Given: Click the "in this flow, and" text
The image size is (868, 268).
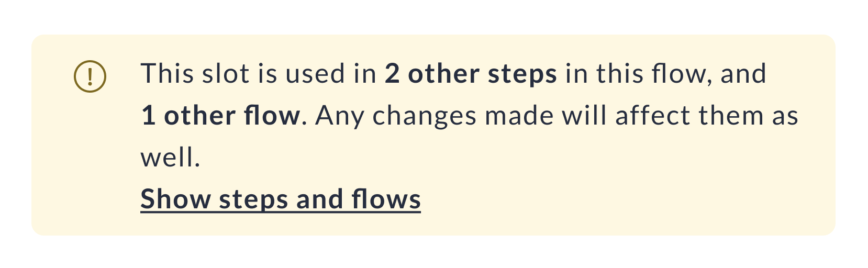Looking at the screenshot, I should click(x=665, y=74).
